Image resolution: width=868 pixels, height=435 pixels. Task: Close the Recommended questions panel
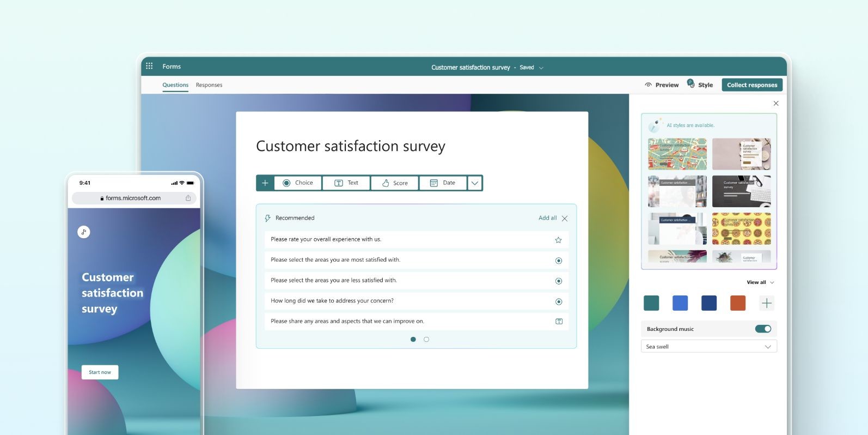click(x=565, y=219)
